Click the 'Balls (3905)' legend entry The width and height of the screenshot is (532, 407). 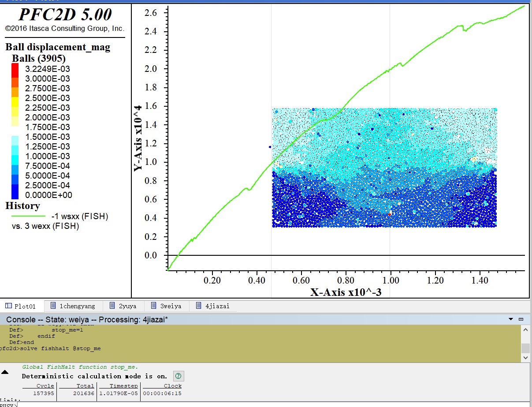click(39, 58)
